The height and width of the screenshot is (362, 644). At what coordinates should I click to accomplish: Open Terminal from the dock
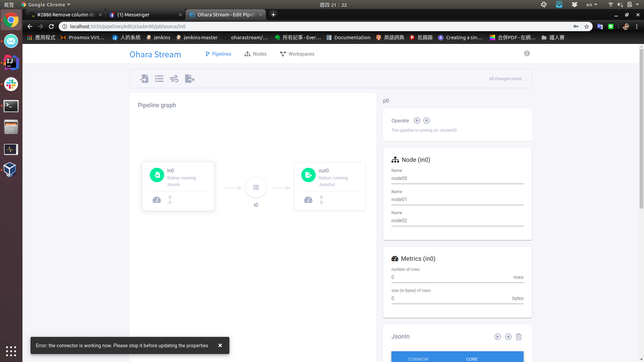11,106
